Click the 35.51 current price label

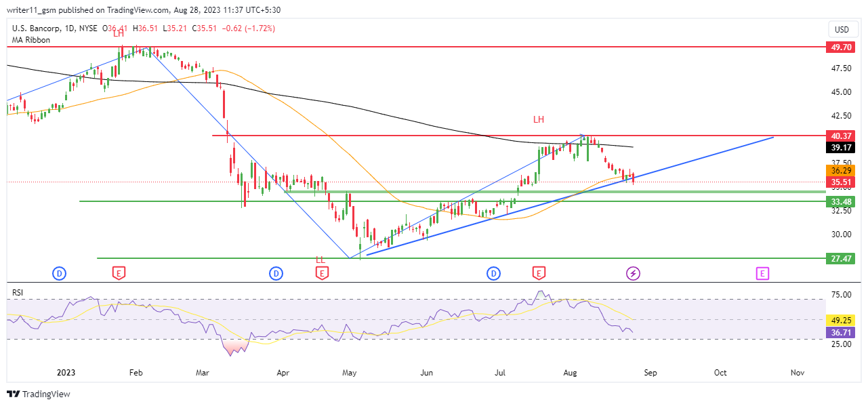tap(840, 182)
